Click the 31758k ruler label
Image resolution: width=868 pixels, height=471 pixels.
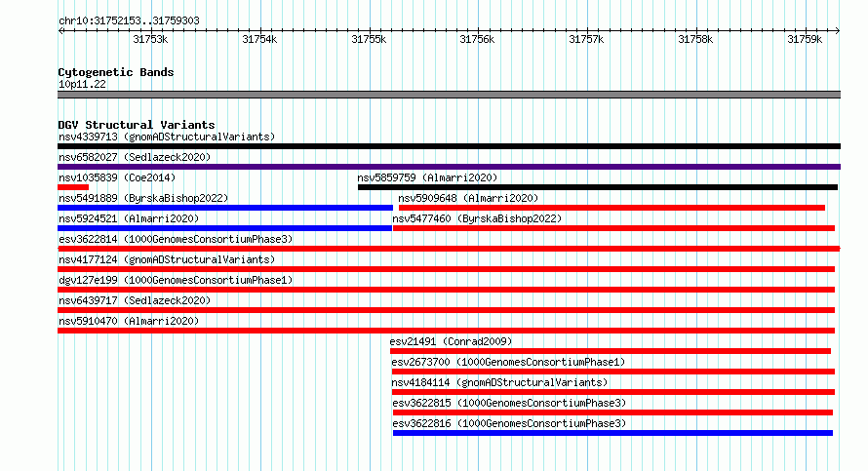[695, 39]
